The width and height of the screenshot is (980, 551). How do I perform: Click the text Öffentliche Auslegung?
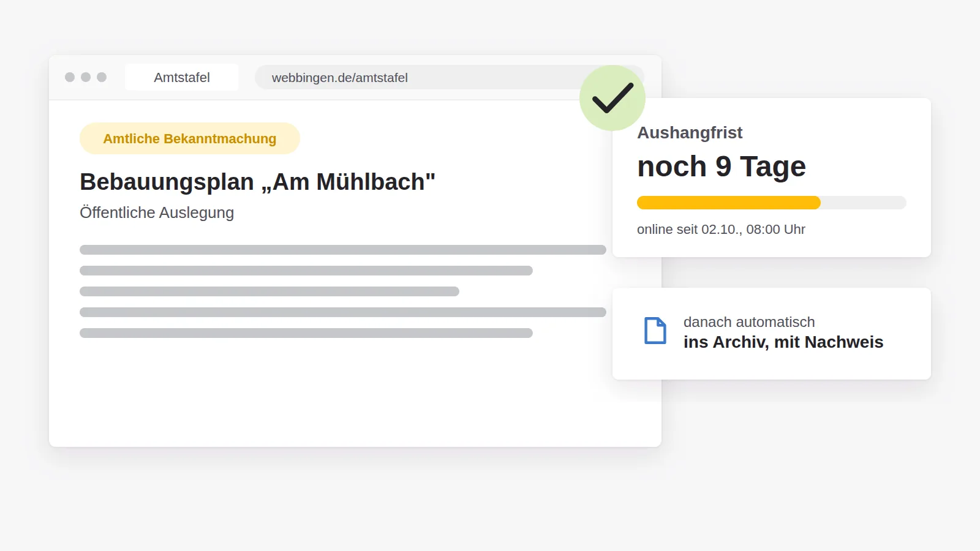coord(157,212)
